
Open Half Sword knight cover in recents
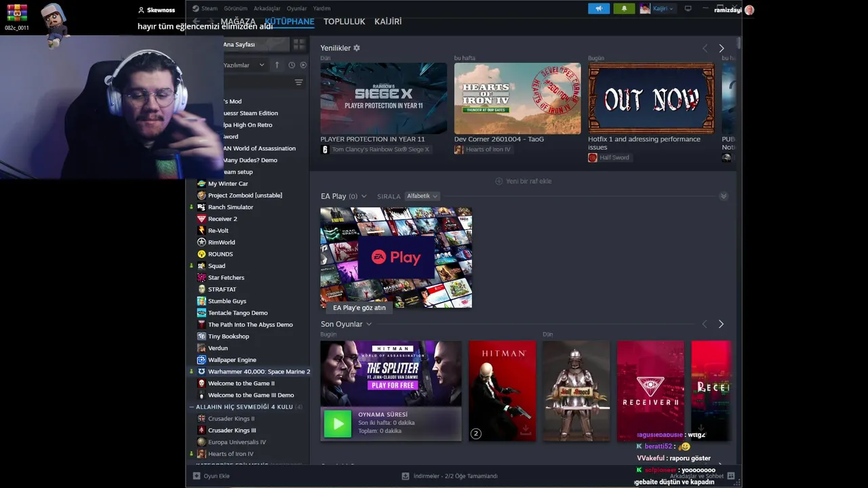[x=576, y=391]
